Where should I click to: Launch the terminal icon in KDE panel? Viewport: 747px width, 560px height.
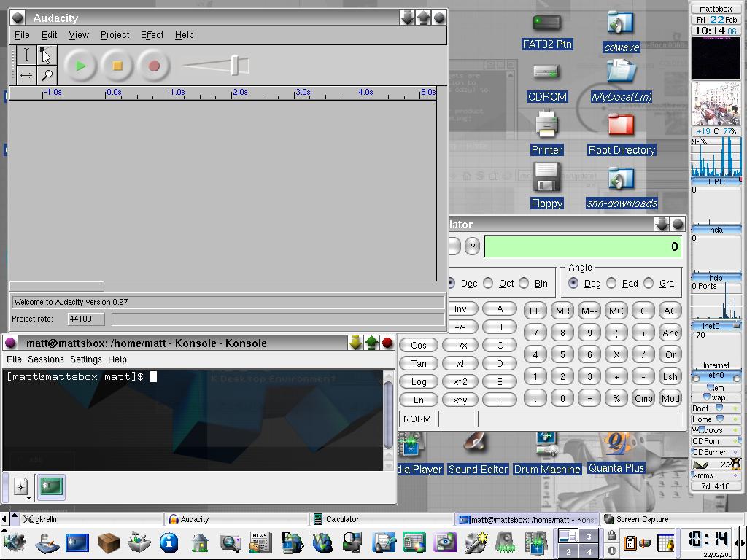77,542
